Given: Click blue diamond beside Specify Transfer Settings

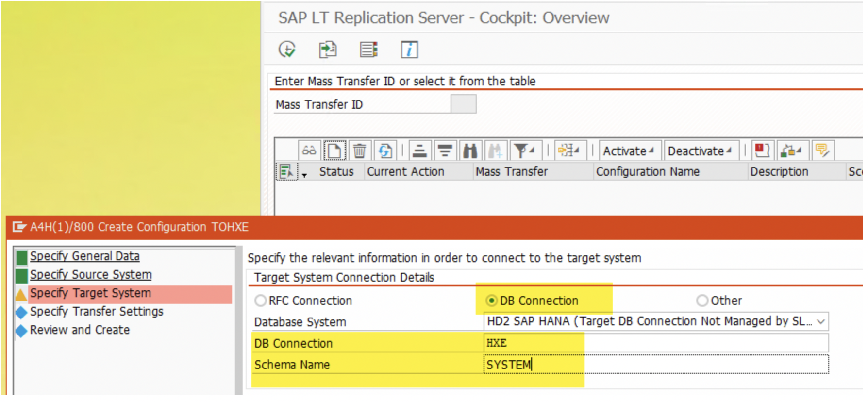Looking at the screenshot, I should [x=21, y=313].
